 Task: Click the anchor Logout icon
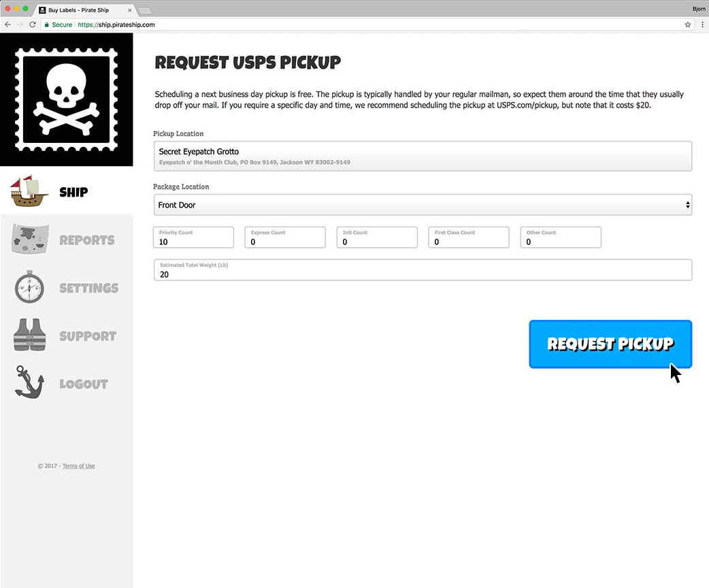pos(29,382)
